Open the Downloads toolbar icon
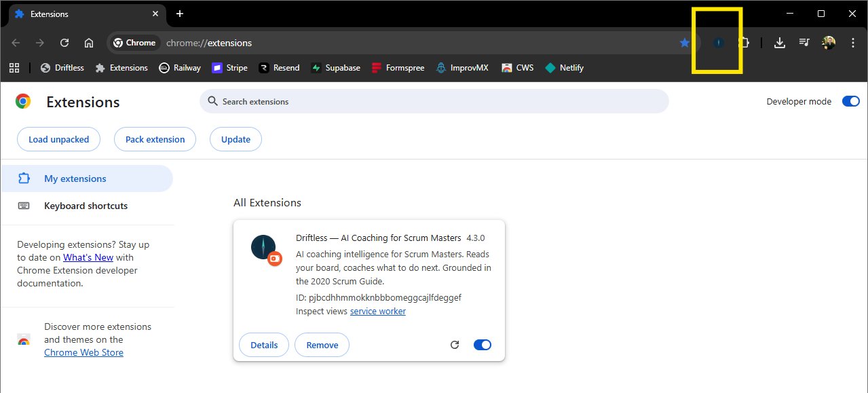Viewport: 868px width, 393px height. coord(780,43)
